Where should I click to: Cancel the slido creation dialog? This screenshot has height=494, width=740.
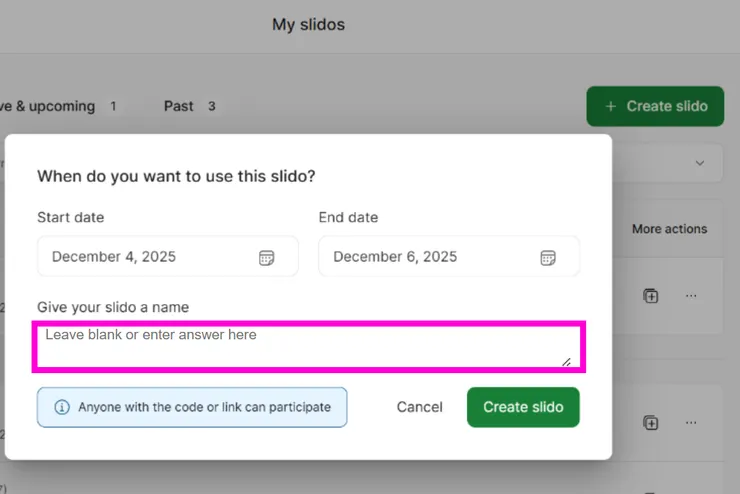click(419, 407)
